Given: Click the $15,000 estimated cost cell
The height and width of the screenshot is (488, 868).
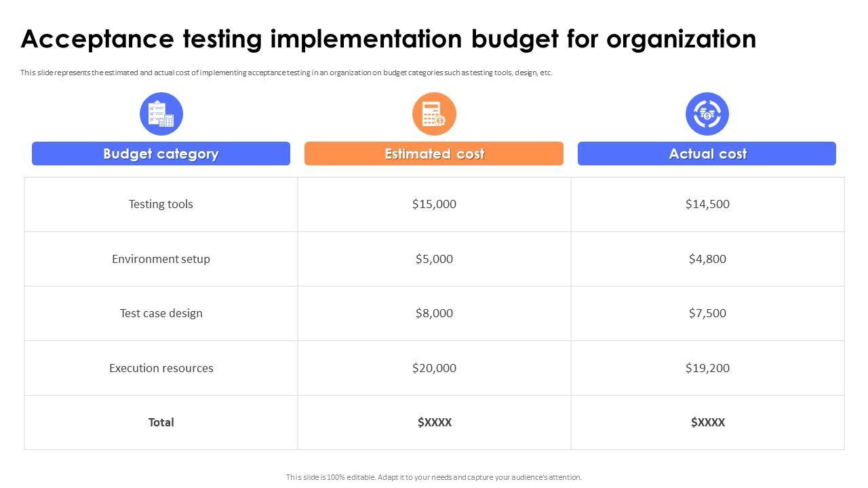Looking at the screenshot, I should click(434, 204).
